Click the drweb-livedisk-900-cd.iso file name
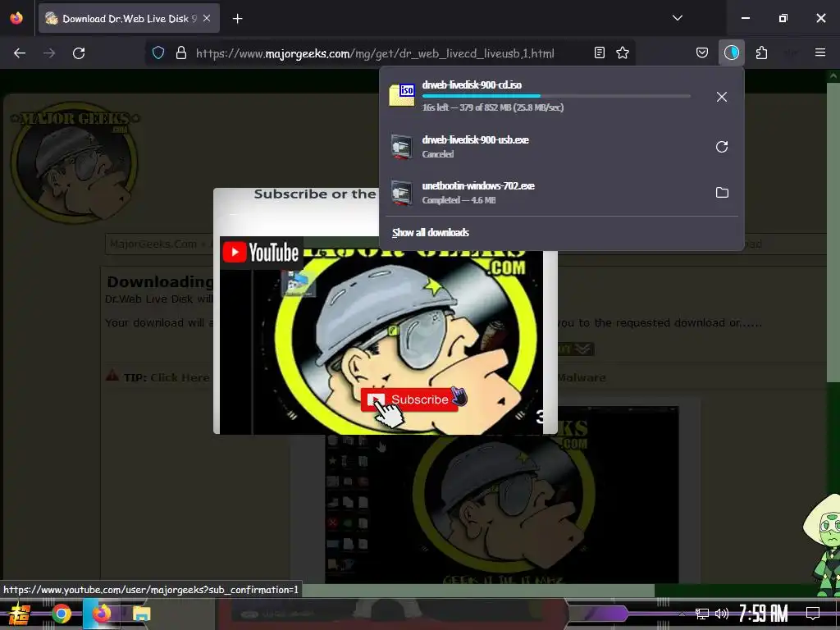 472,84
